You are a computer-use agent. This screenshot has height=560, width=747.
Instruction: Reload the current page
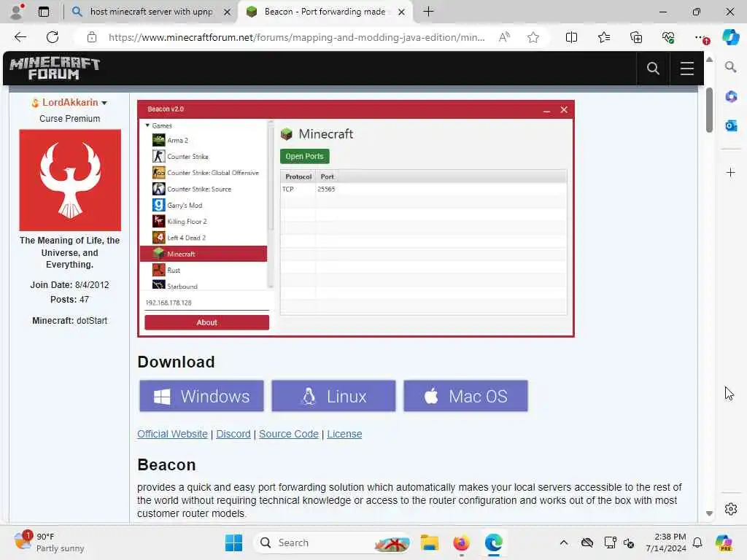tap(53, 37)
